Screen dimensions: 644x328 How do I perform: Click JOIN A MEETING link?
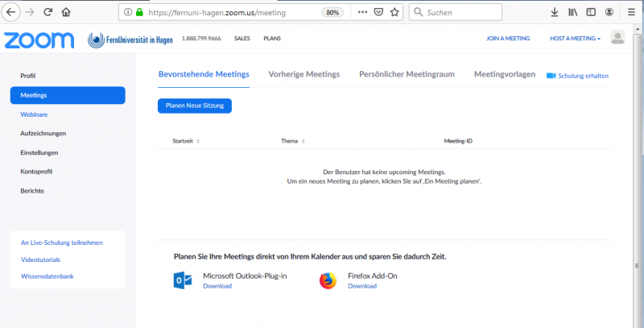tap(508, 39)
